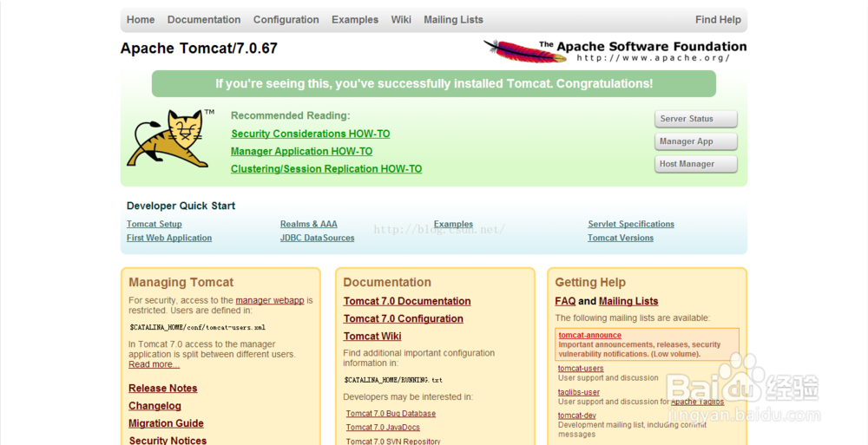
Task: Open the tomcat-announce mailing list link
Action: [589, 336]
